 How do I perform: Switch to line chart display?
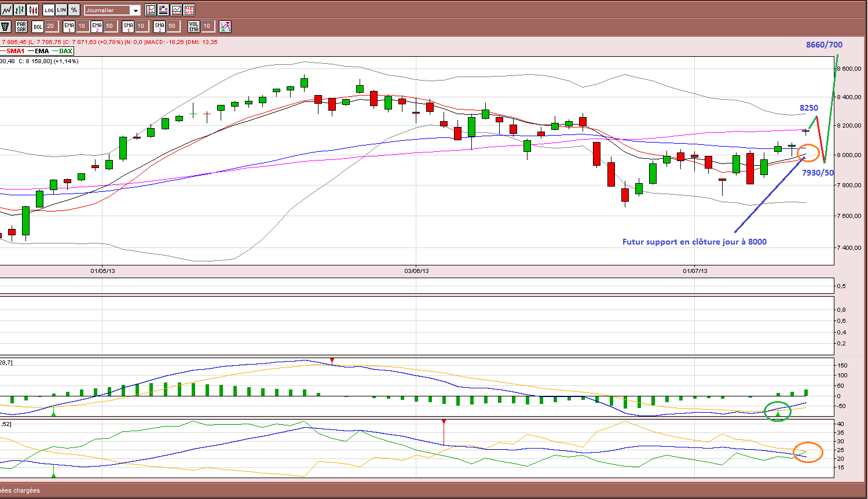click(x=6, y=10)
